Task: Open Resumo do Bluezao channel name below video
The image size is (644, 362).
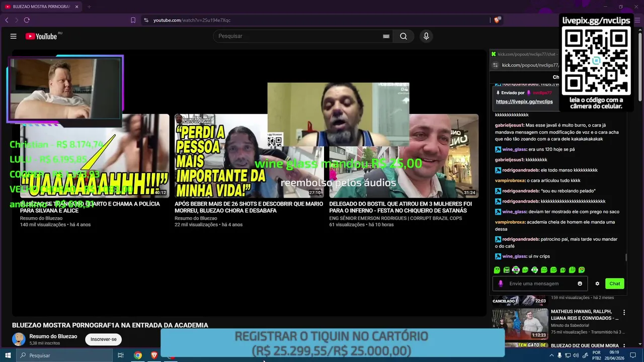Action: click(x=53, y=336)
